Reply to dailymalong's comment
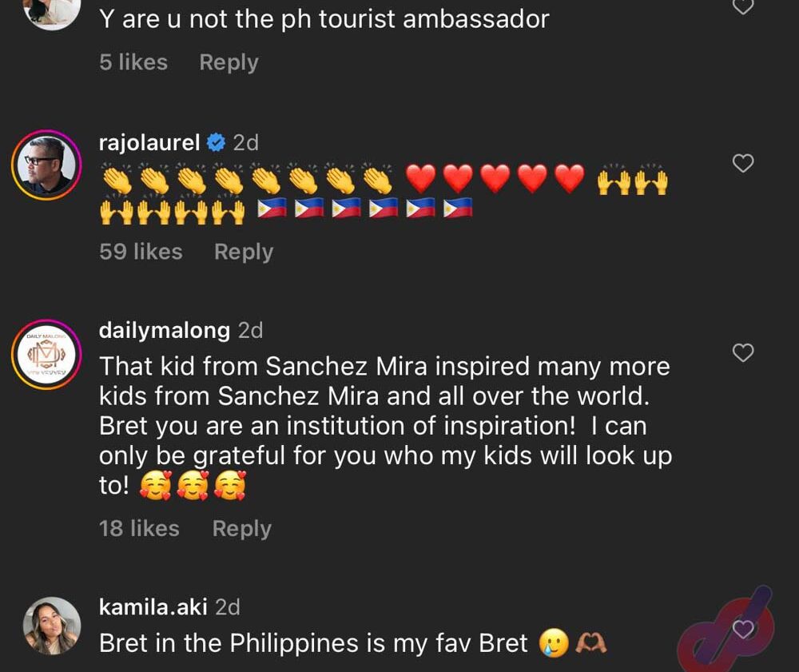Image resolution: width=799 pixels, height=672 pixels. pos(241,529)
